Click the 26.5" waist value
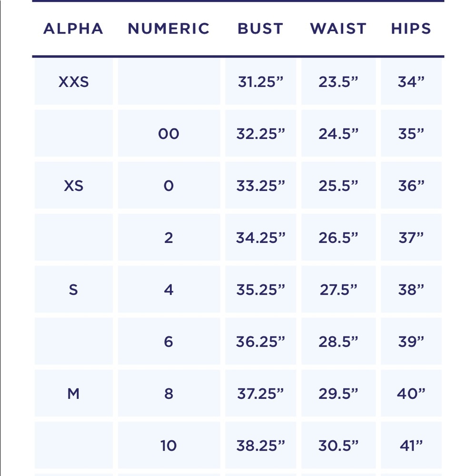476x476 pixels. [338, 238]
